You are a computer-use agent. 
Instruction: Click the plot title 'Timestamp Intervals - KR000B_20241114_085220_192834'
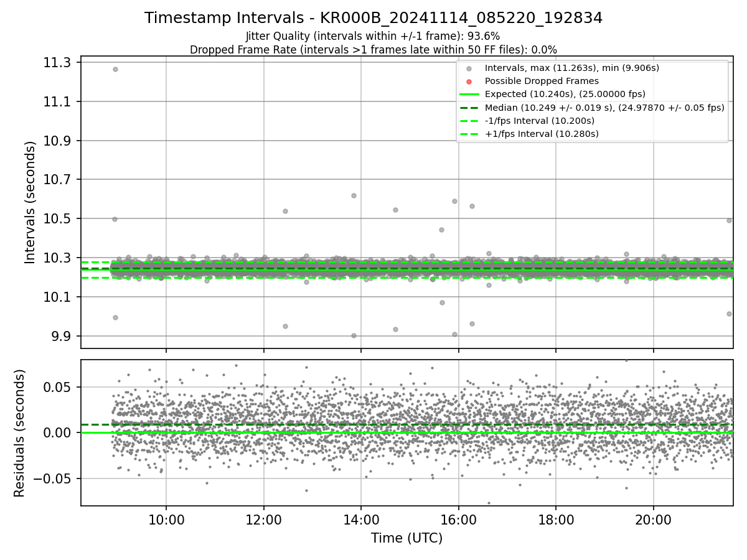374,18
